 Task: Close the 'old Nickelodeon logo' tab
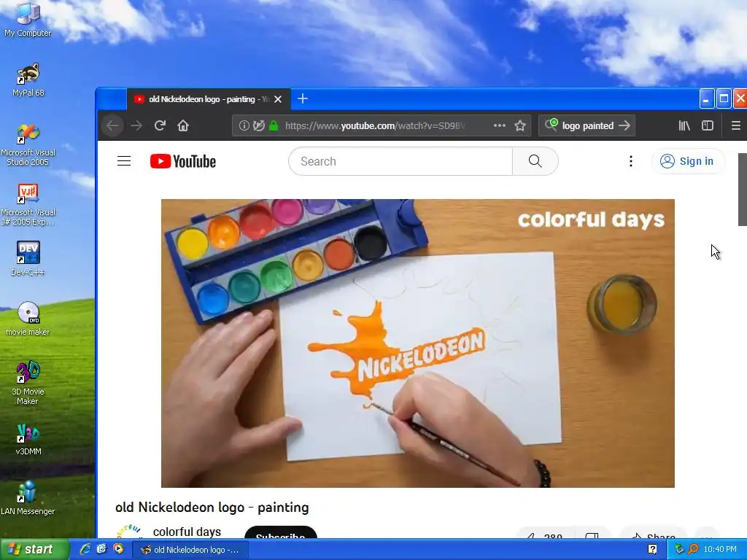click(x=278, y=99)
